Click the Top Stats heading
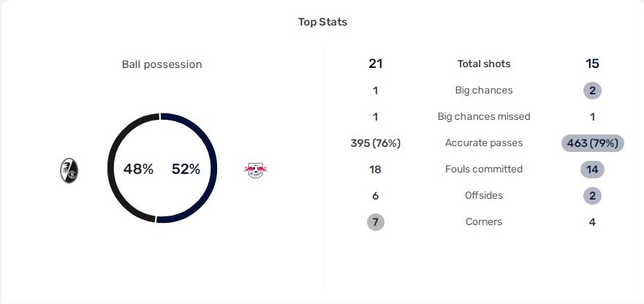The height and width of the screenshot is (304, 644). click(x=322, y=22)
